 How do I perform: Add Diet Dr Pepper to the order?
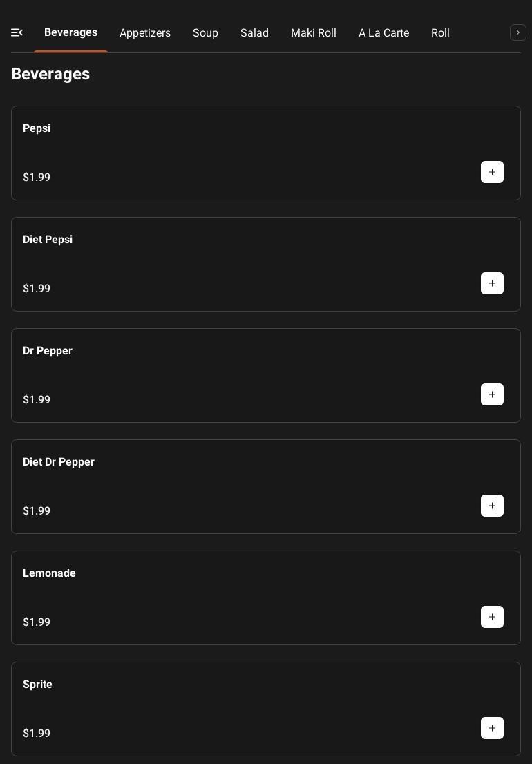[x=492, y=506]
